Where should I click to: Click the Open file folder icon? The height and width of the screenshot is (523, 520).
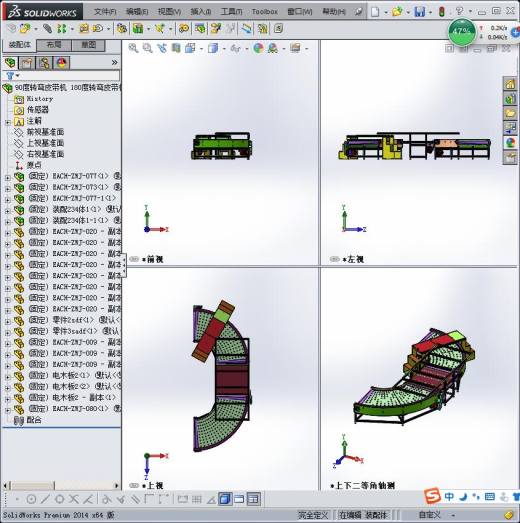[397, 12]
